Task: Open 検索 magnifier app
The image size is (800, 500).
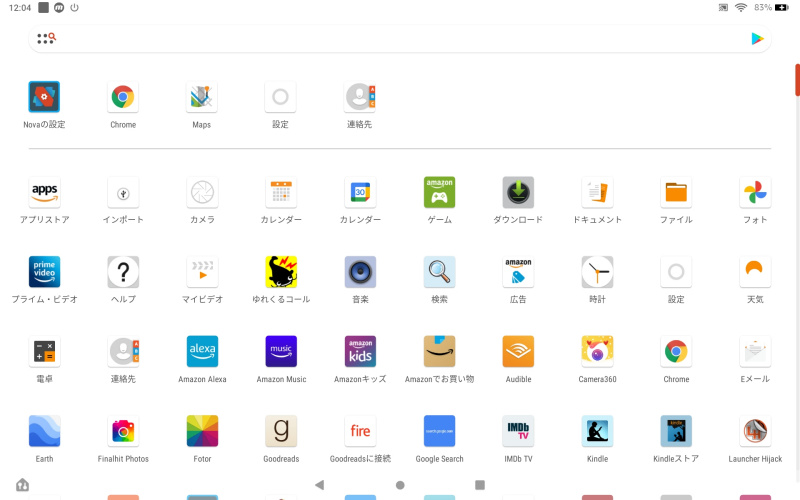Action: coord(439,272)
